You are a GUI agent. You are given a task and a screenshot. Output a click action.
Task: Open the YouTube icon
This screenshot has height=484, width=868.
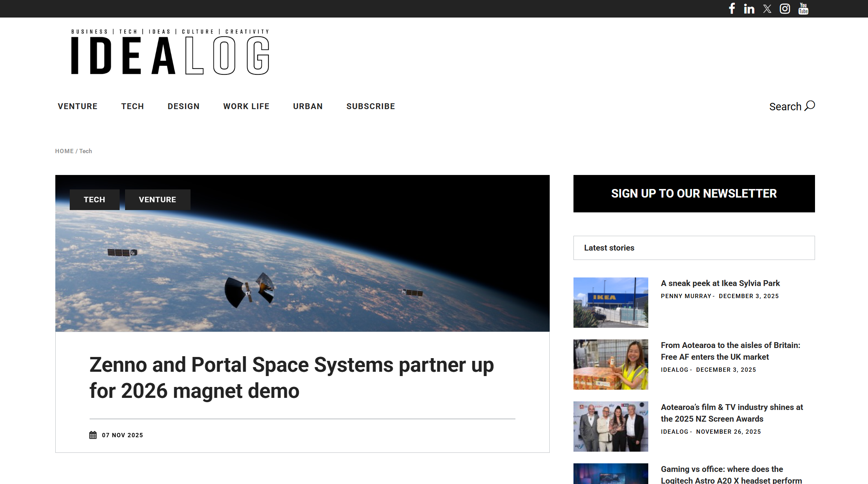pyautogui.click(x=803, y=9)
